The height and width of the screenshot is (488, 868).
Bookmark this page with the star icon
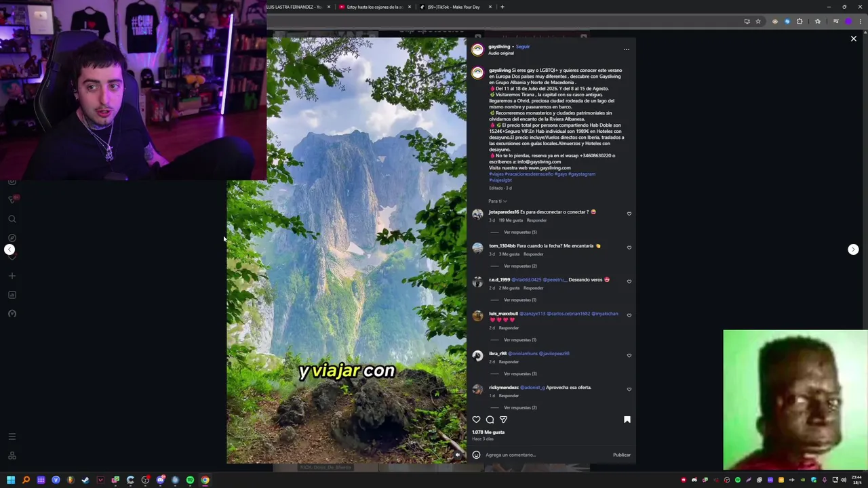coord(758,21)
